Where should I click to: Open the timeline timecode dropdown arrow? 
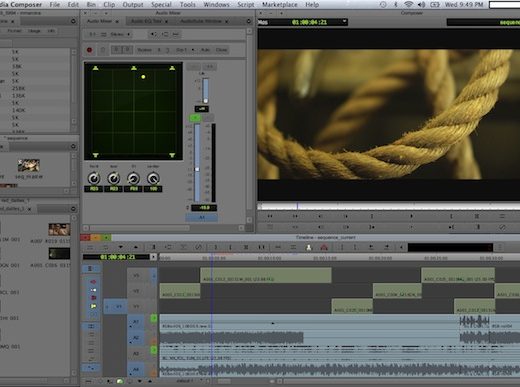153,257
